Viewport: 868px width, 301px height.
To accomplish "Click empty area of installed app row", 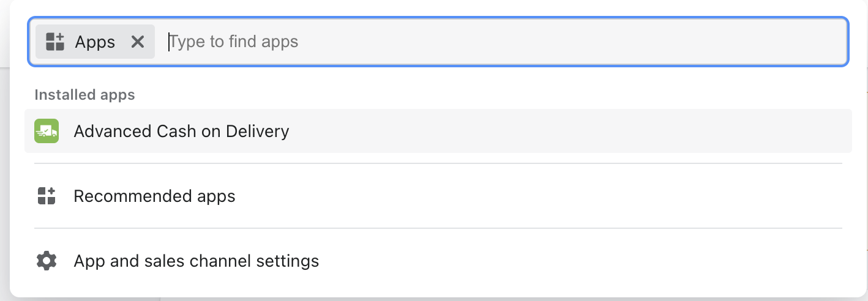I will tap(551, 131).
